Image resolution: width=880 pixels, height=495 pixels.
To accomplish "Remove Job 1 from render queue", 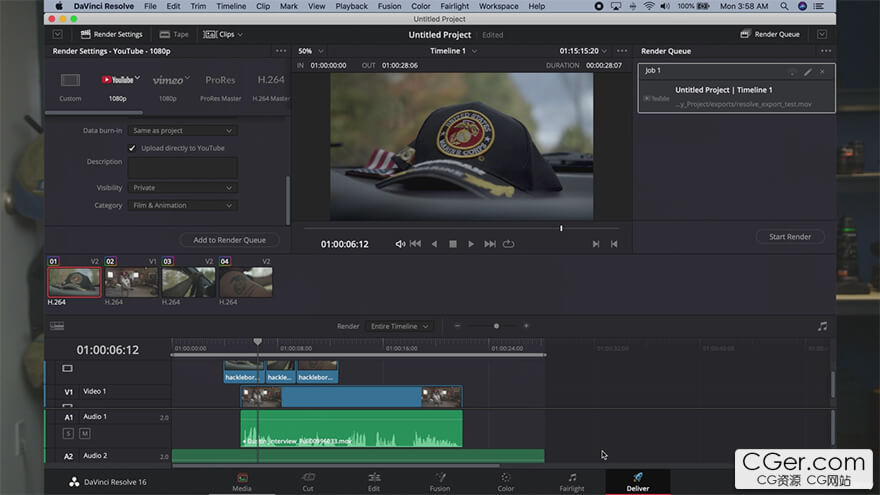I will (822, 71).
